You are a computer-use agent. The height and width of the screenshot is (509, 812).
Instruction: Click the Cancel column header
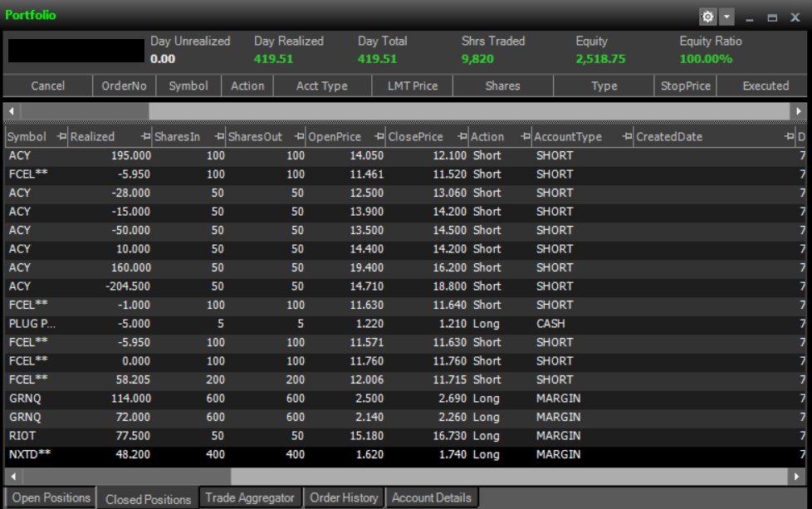point(47,86)
